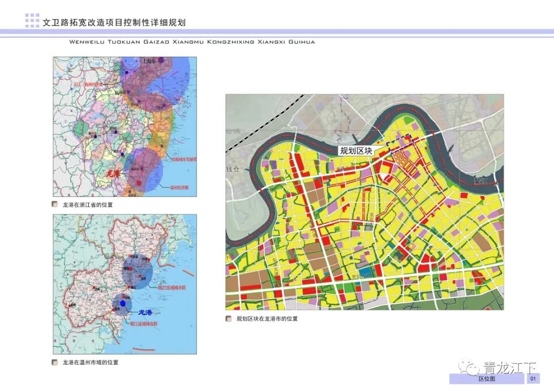Click the 瓯江流域城市群 label on the Wenzhou map

172,288
